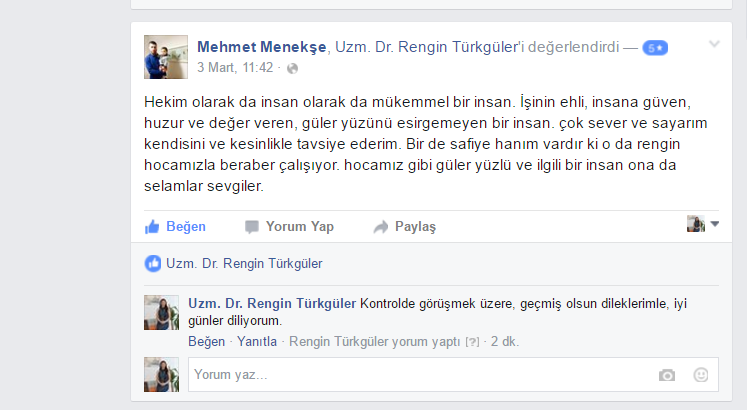This screenshot has width=747, height=410.
Task: Click the Yorum Yap speech bubble icon
Action: pos(252,227)
